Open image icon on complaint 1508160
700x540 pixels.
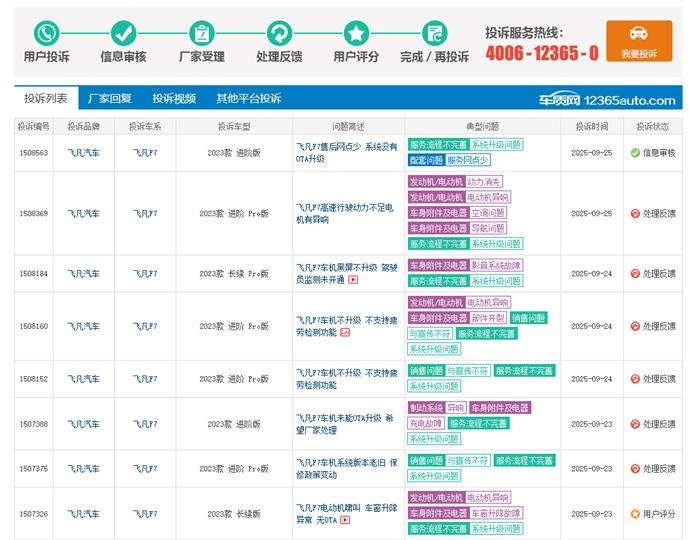344,332
